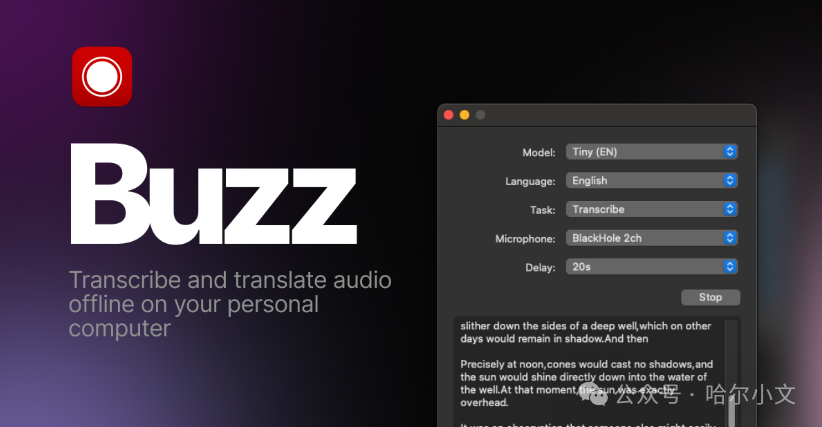Open the Task dropdown showing Transcribe
822x427 pixels.
[652, 210]
